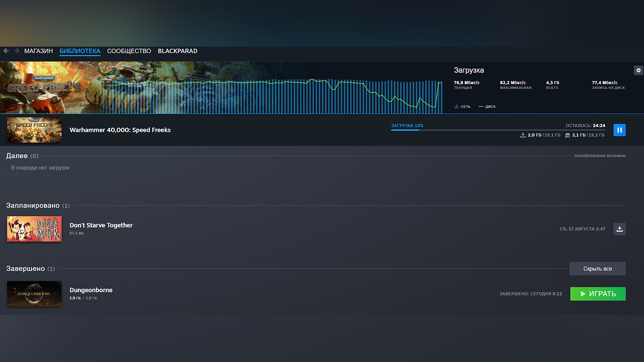The image size is (644, 362).
Task: Click the Warhammer download progress bar
Action: pyautogui.click(x=498, y=130)
